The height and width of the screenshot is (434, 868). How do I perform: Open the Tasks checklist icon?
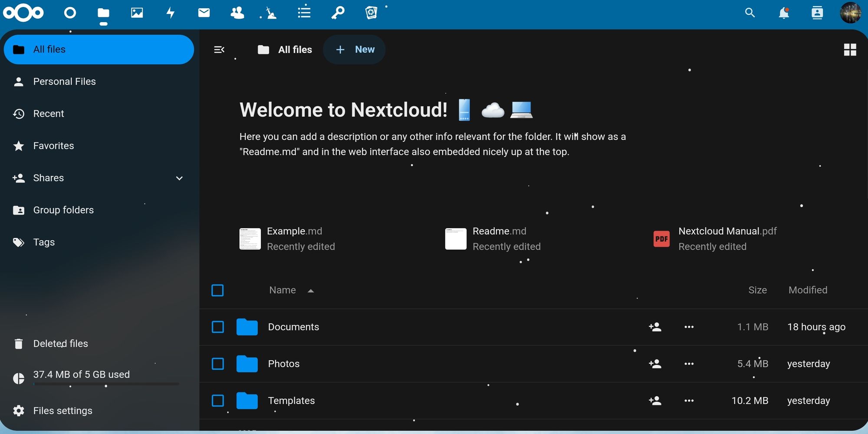pos(304,12)
